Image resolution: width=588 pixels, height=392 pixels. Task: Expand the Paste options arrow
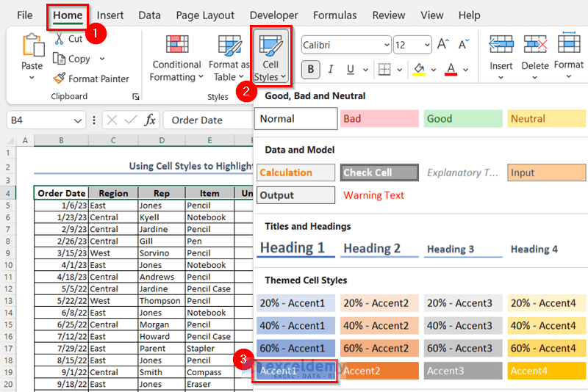(32, 78)
